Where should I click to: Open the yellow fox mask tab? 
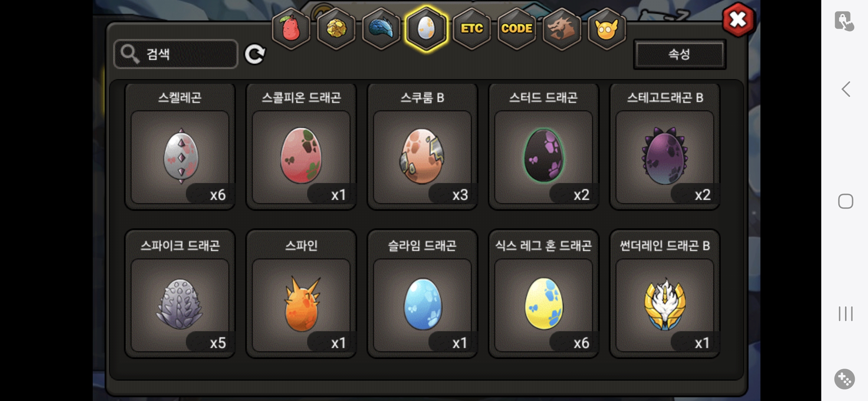pyautogui.click(x=606, y=29)
